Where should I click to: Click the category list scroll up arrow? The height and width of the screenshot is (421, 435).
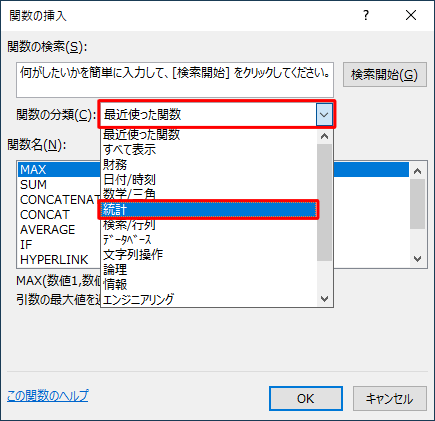point(324,136)
